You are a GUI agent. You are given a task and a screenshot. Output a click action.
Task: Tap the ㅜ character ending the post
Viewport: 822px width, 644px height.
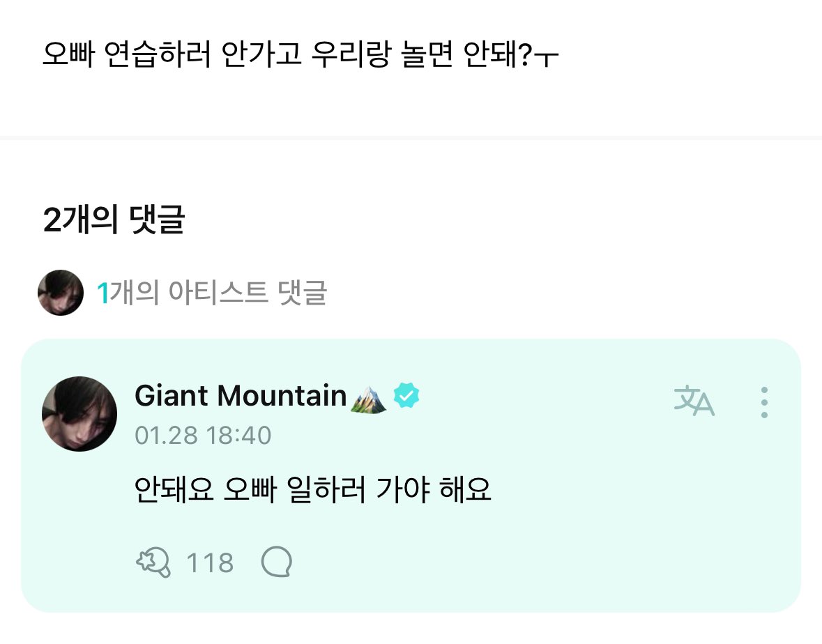point(547,59)
